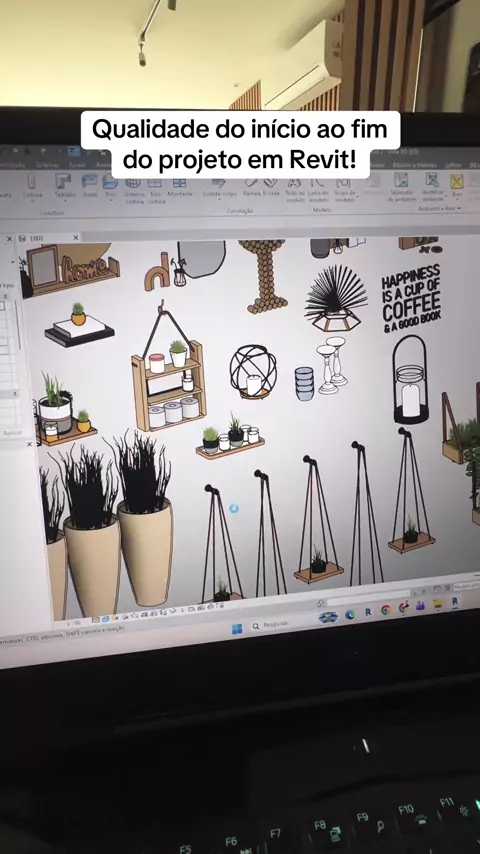
Task: Select the tray with plants and candles
Action: click(230, 437)
